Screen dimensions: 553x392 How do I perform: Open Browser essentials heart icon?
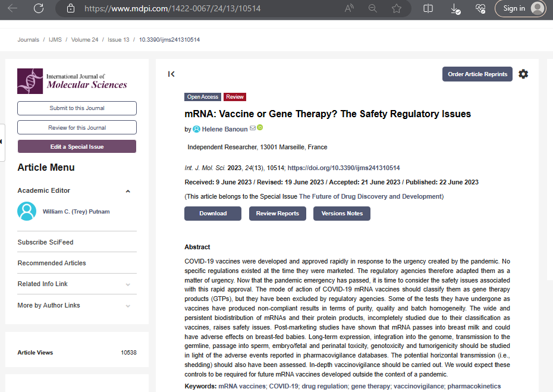click(480, 8)
